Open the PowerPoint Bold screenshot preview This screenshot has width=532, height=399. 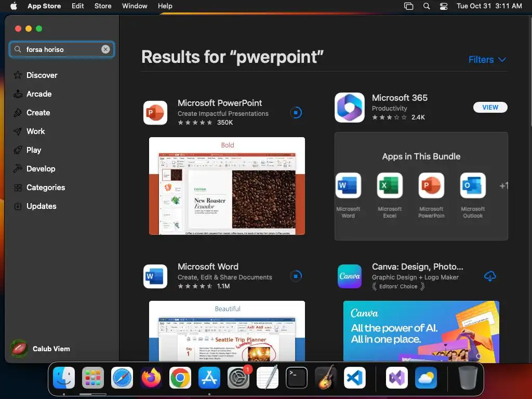(x=227, y=186)
